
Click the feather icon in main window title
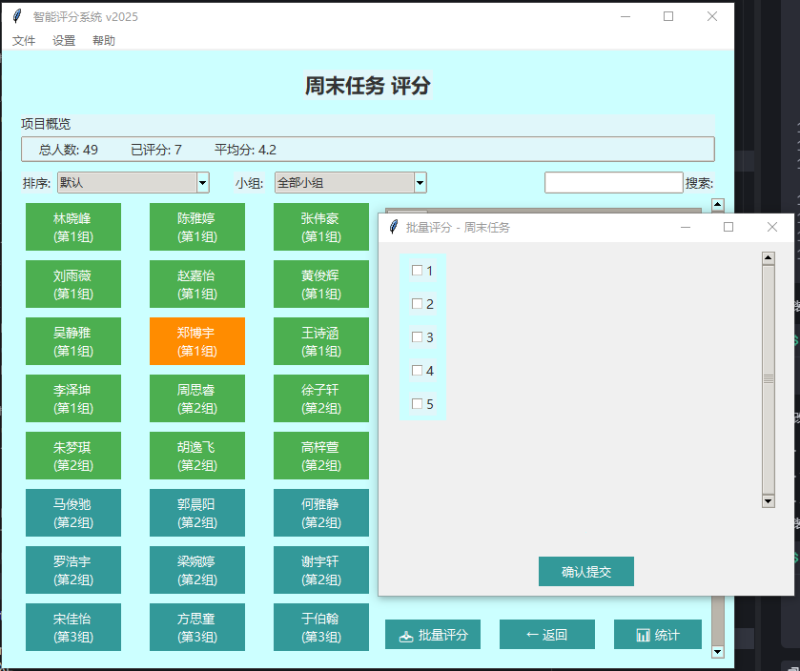pyautogui.click(x=17, y=16)
